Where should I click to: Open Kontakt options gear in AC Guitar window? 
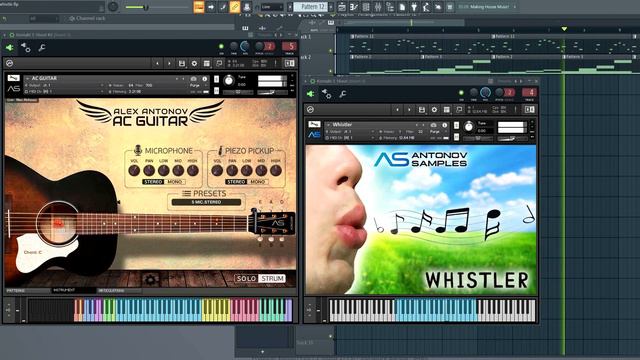point(194,63)
